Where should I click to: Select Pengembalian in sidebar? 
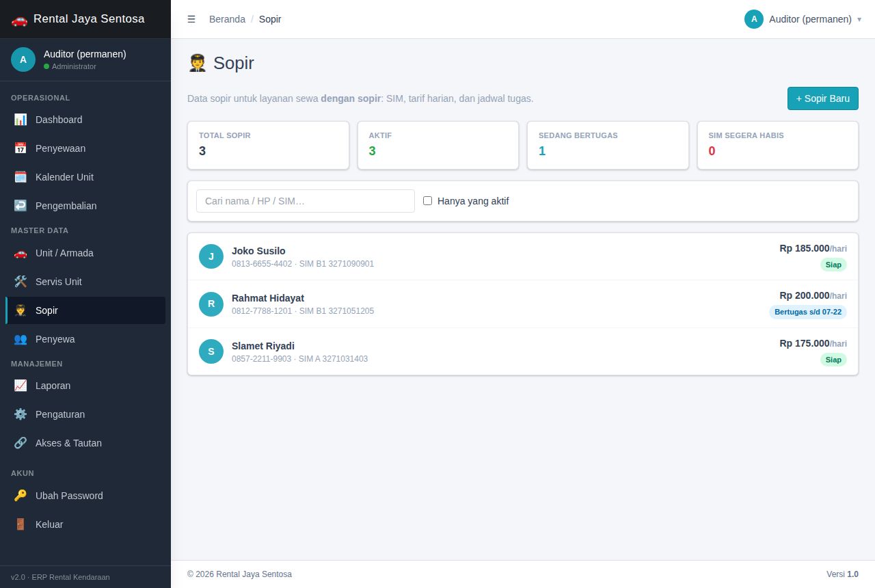[85, 206]
